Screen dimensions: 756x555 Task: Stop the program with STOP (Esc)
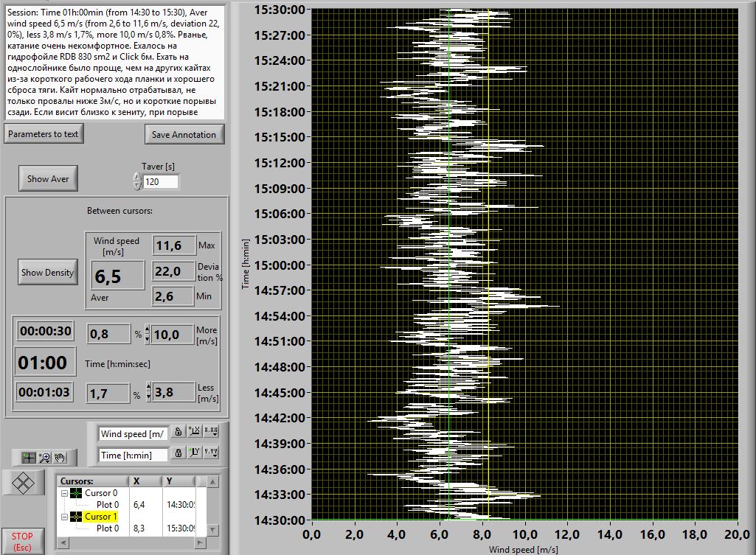coord(22,542)
